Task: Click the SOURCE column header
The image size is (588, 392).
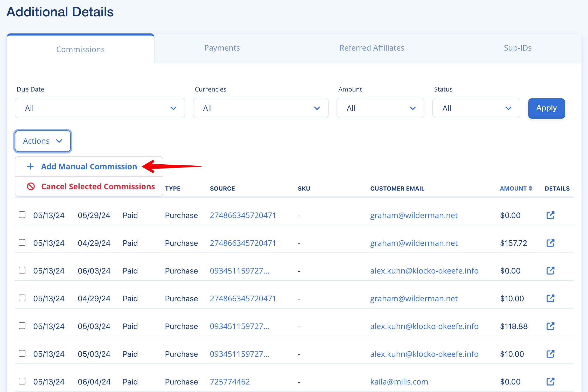Action: pos(222,188)
